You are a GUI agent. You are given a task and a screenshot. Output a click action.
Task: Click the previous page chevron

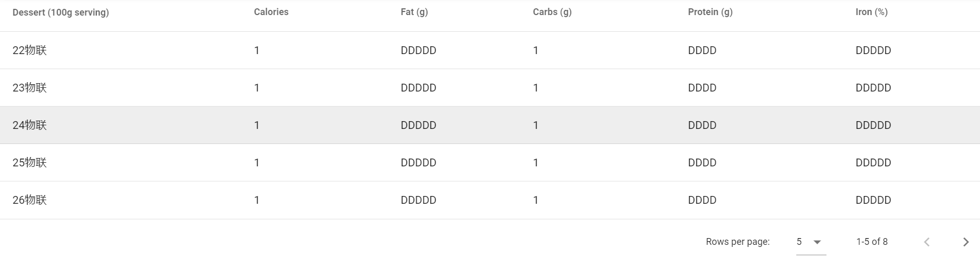[926, 242]
